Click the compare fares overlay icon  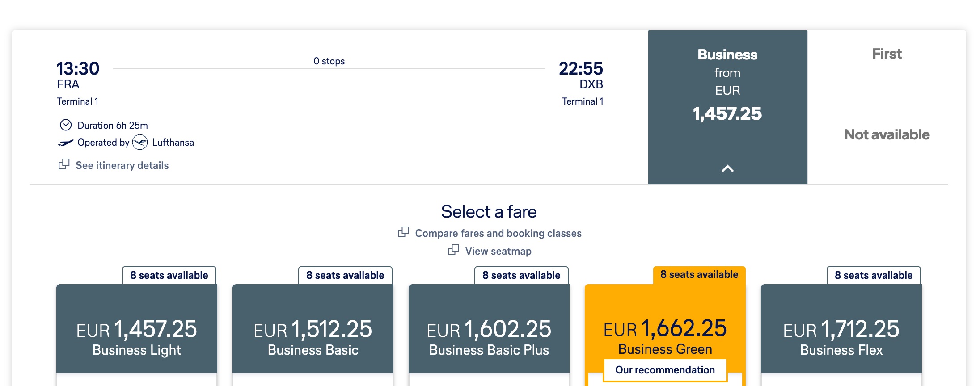pyautogui.click(x=404, y=232)
